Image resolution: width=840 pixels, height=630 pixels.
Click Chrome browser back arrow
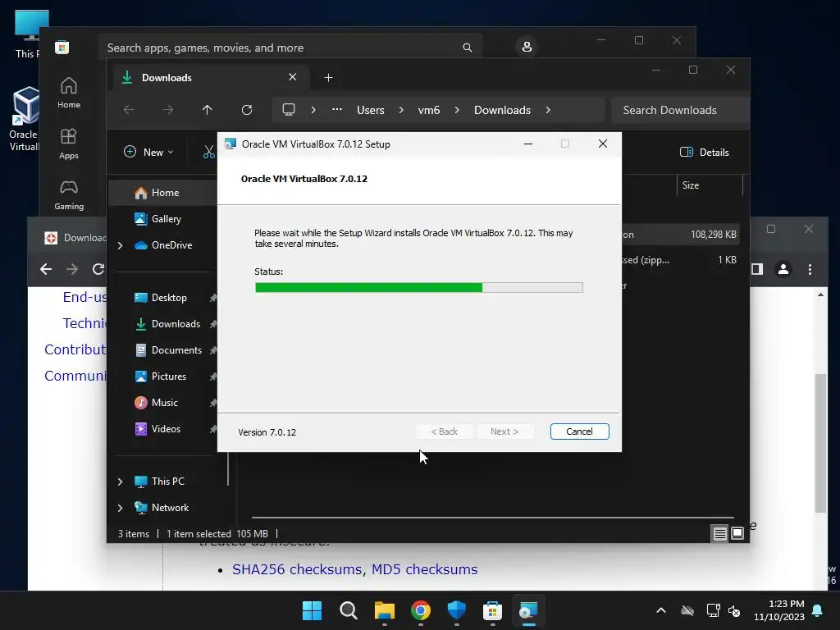tap(46, 269)
